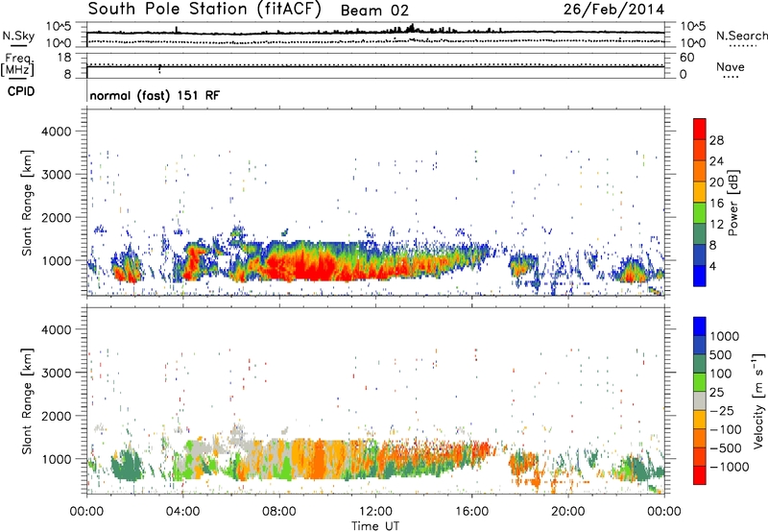
Task: Click the dotted line sample under Nave
Action: coord(731,78)
